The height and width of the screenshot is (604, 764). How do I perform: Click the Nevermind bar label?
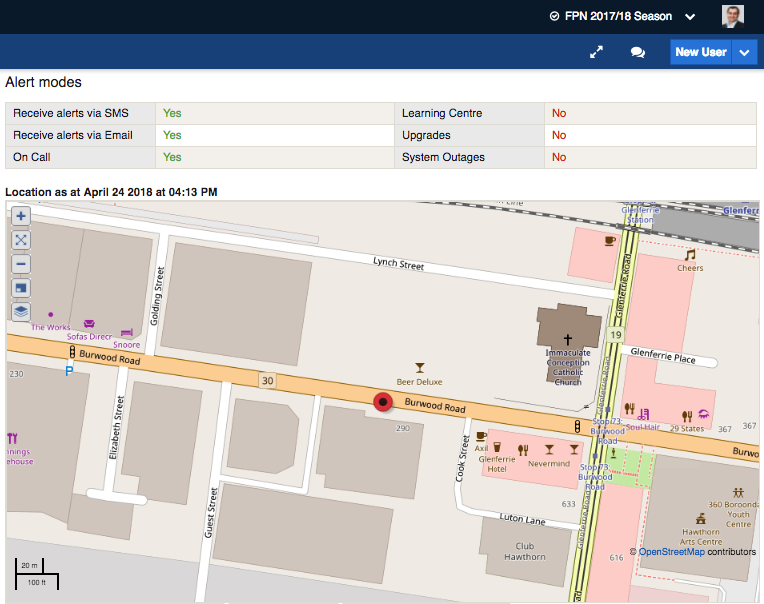click(549, 464)
